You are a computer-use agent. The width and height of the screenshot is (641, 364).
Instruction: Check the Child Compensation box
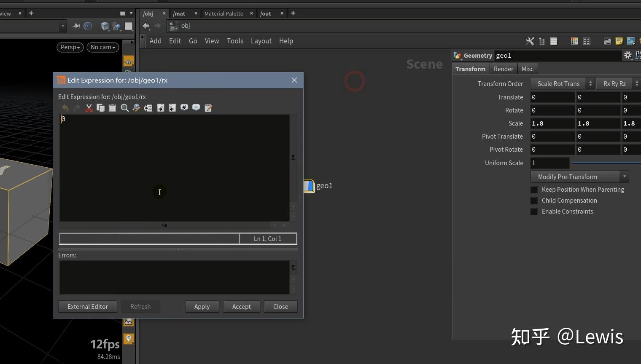[534, 201]
